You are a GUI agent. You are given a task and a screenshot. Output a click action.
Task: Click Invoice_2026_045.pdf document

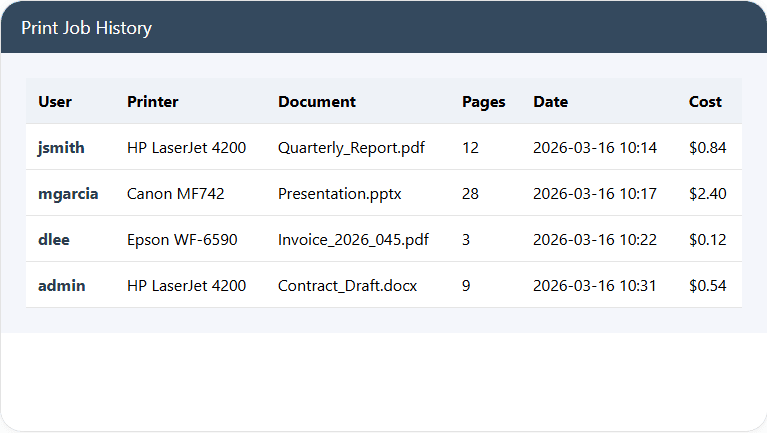(353, 240)
